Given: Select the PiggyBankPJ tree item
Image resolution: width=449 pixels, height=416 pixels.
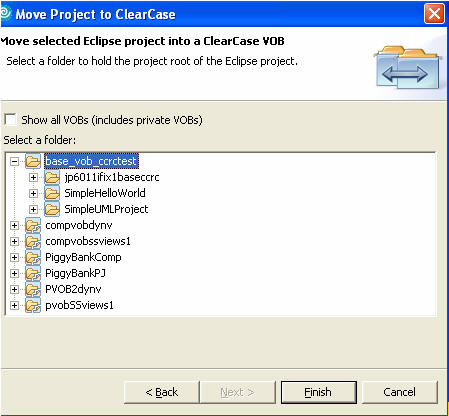Looking at the screenshot, I should [75, 273].
